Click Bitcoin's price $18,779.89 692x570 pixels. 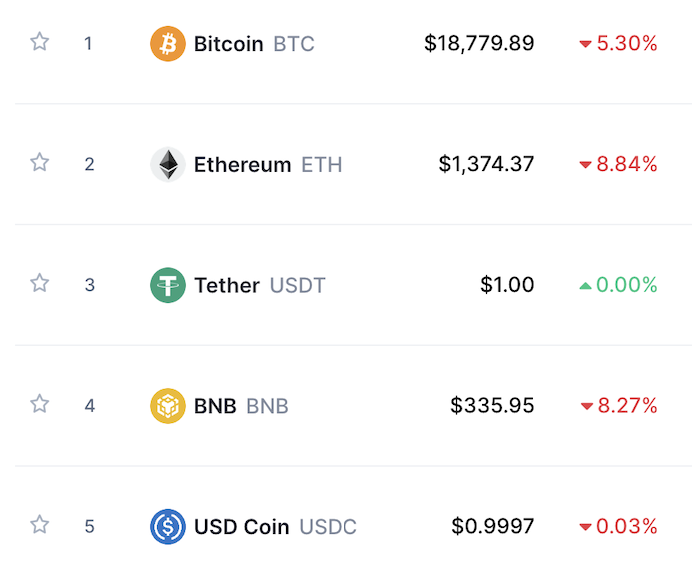coord(479,44)
